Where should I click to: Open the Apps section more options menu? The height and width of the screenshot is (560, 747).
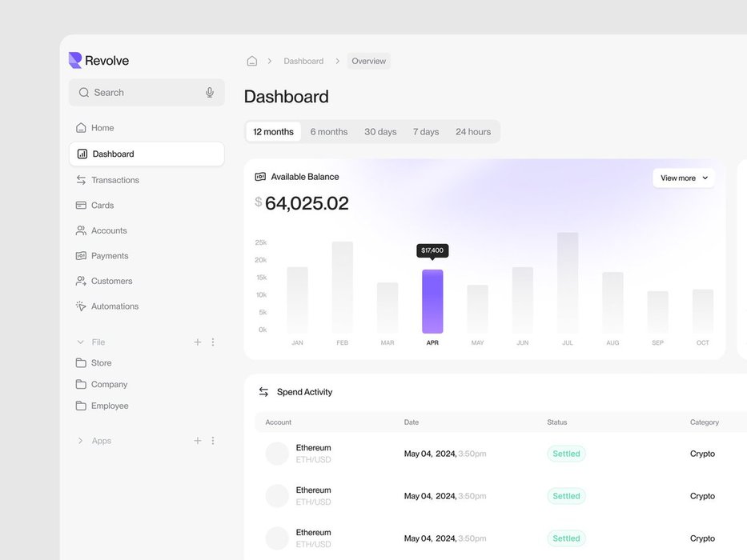(x=213, y=441)
